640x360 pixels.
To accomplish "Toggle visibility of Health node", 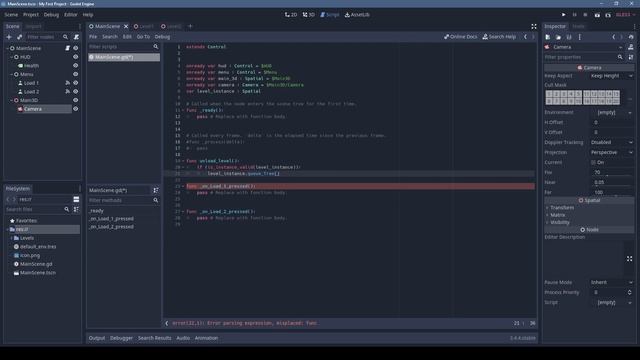I will 76,65.
